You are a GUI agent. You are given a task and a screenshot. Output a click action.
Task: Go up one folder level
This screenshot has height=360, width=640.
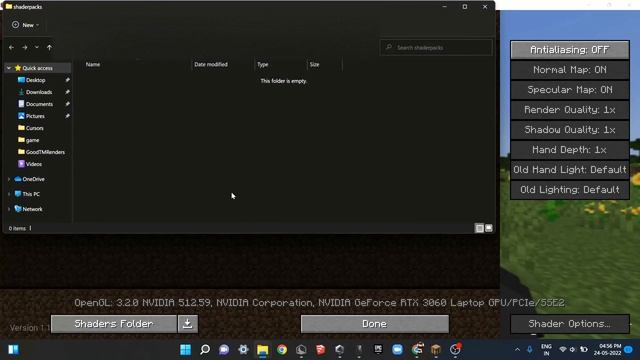[49, 48]
